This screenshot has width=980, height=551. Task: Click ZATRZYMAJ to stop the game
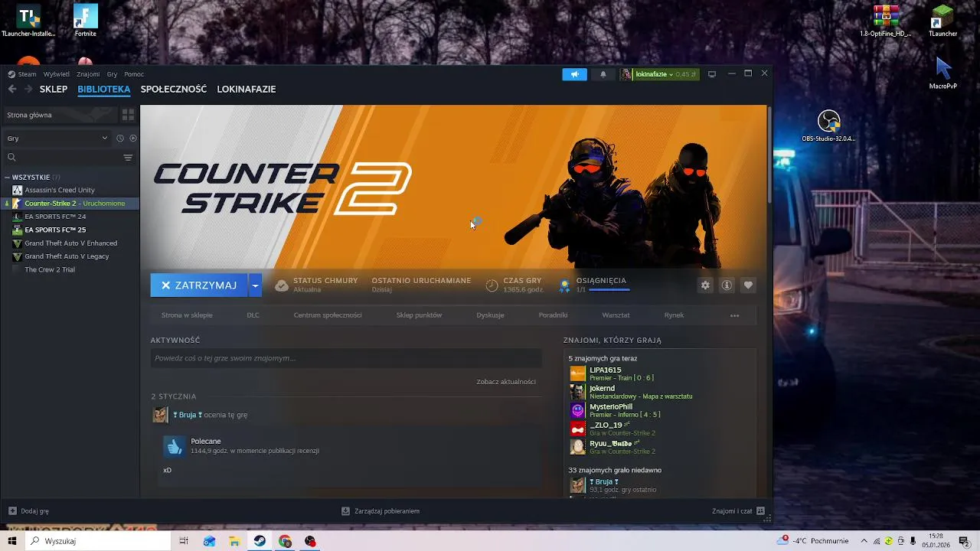tap(199, 285)
